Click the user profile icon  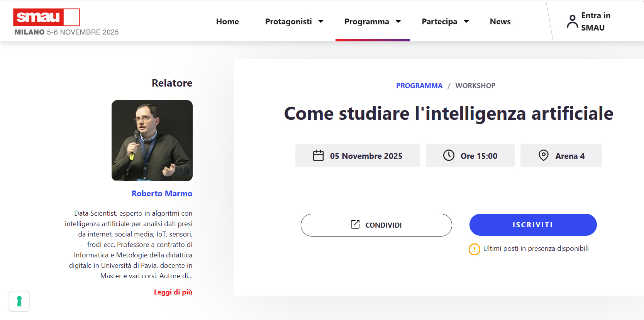click(572, 21)
